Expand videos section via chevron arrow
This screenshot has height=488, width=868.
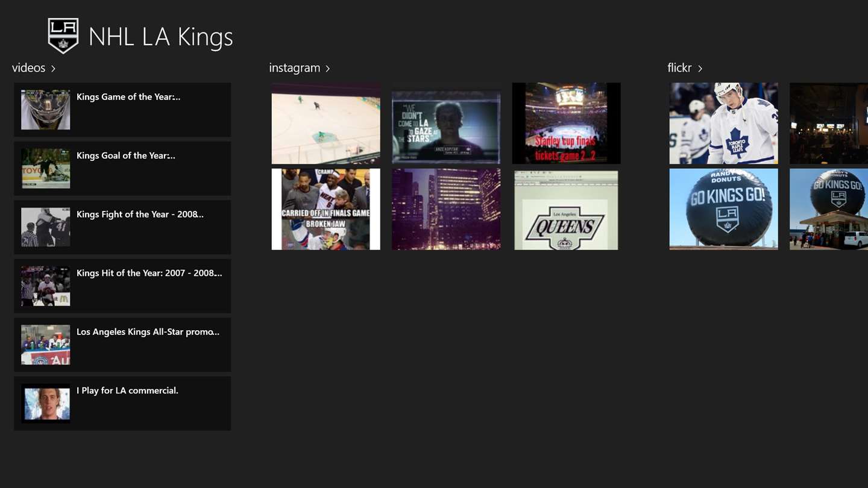coord(53,69)
